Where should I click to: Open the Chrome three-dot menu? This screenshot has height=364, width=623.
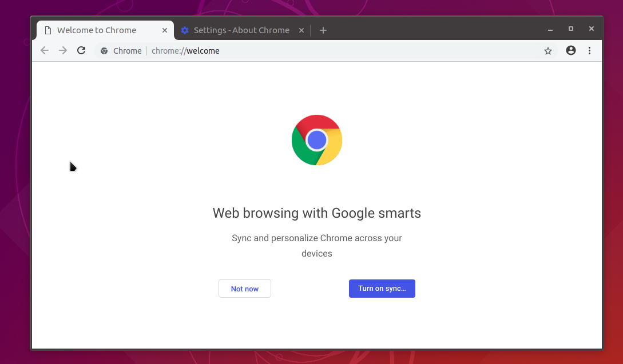(590, 50)
